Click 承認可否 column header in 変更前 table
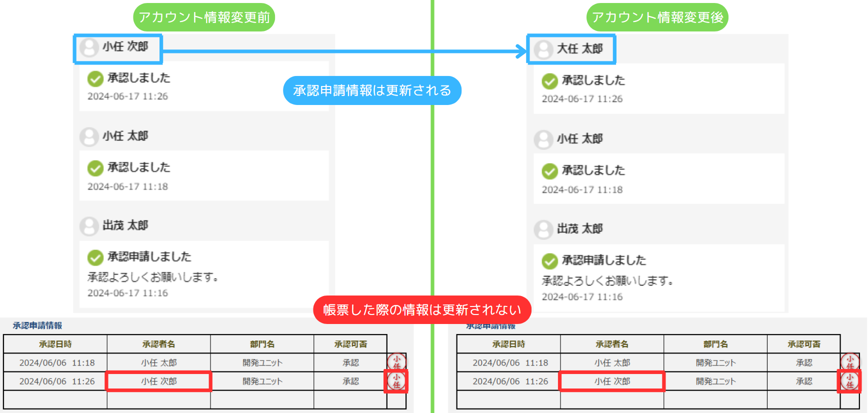 (351, 344)
